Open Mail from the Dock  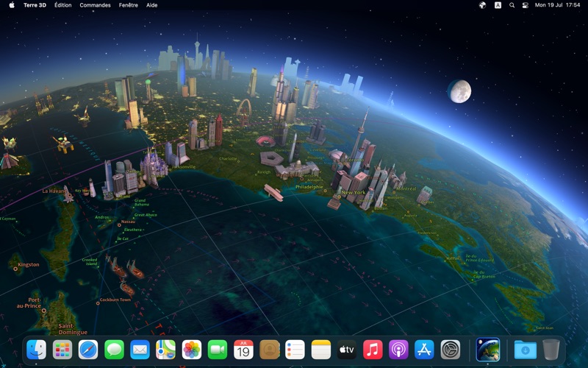tap(140, 350)
